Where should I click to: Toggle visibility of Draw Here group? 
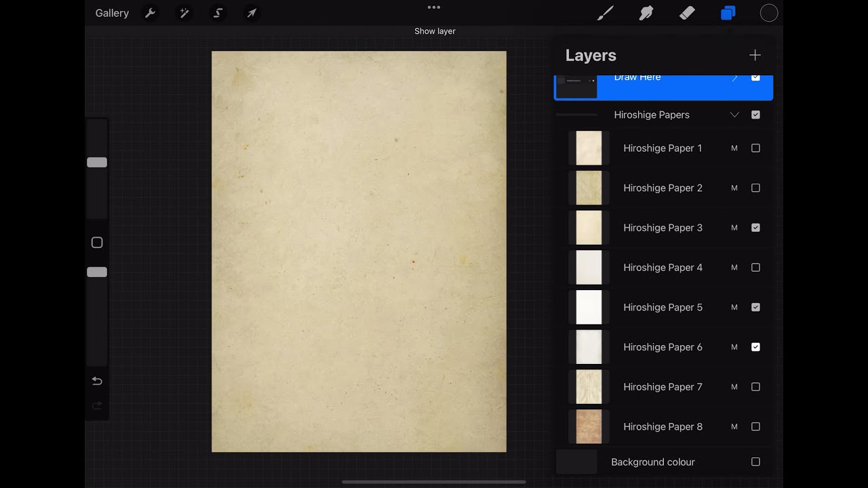pos(755,77)
